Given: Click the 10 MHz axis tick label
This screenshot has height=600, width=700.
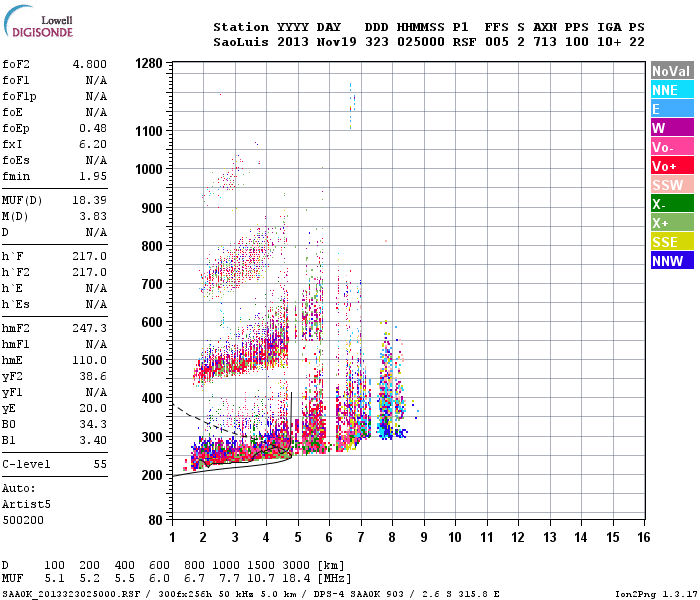Looking at the screenshot, I should pyautogui.click(x=455, y=537).
